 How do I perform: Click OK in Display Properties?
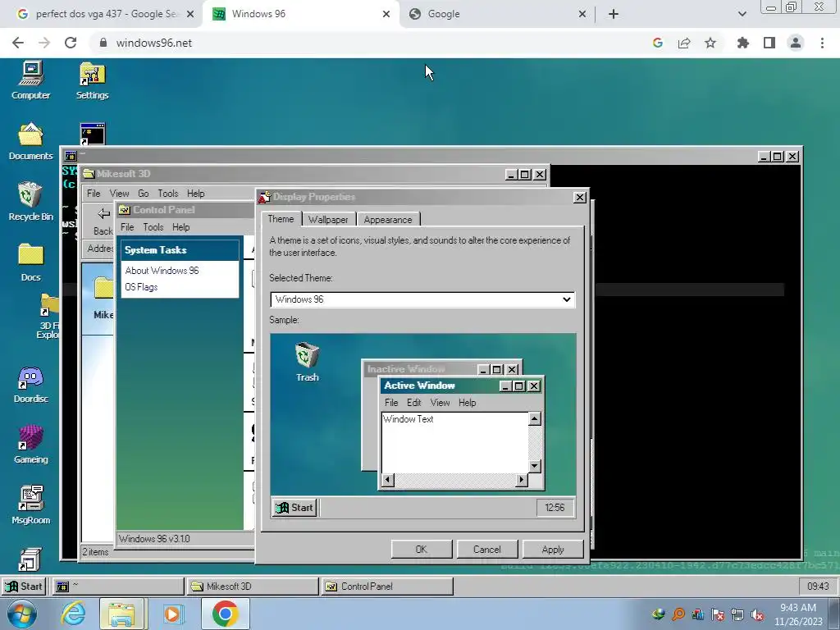[422, 549]
